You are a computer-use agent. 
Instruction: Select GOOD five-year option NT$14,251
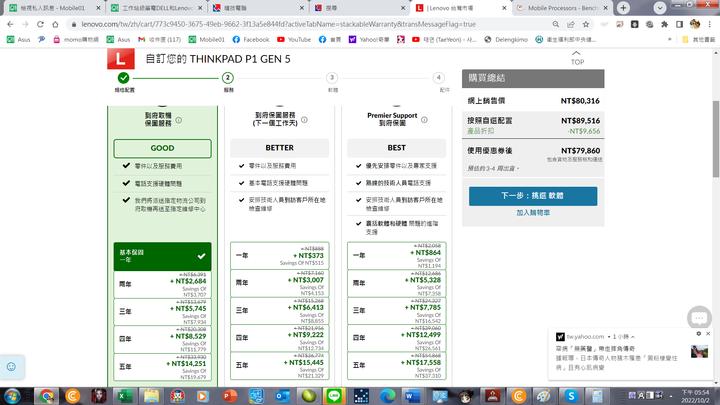(163, 367)
